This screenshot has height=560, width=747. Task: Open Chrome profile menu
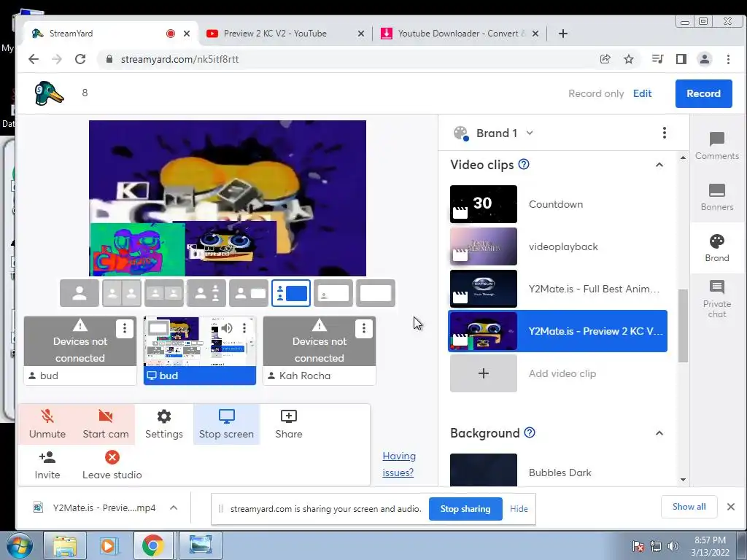(x=704, y=59)
